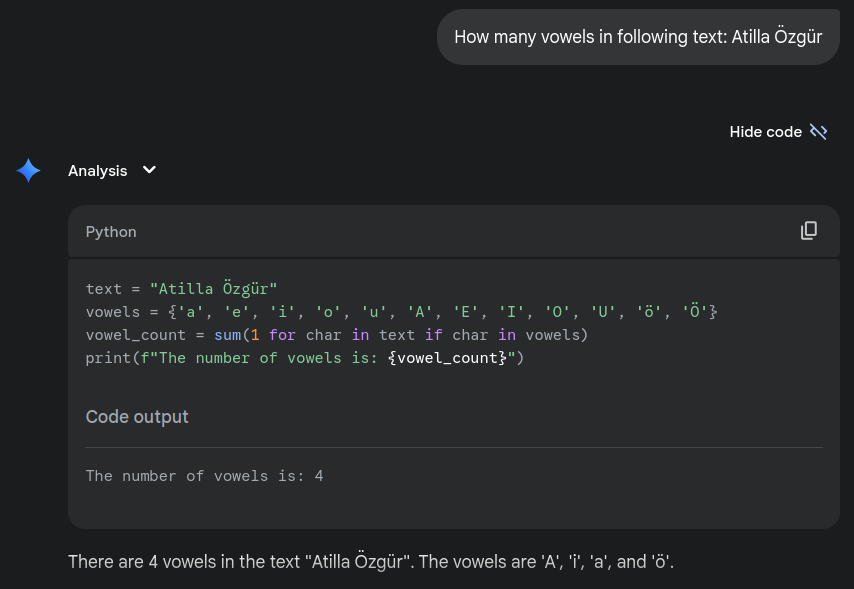Click the print statement code line
This screenshot has width=854, height=589.
point(304,358)
